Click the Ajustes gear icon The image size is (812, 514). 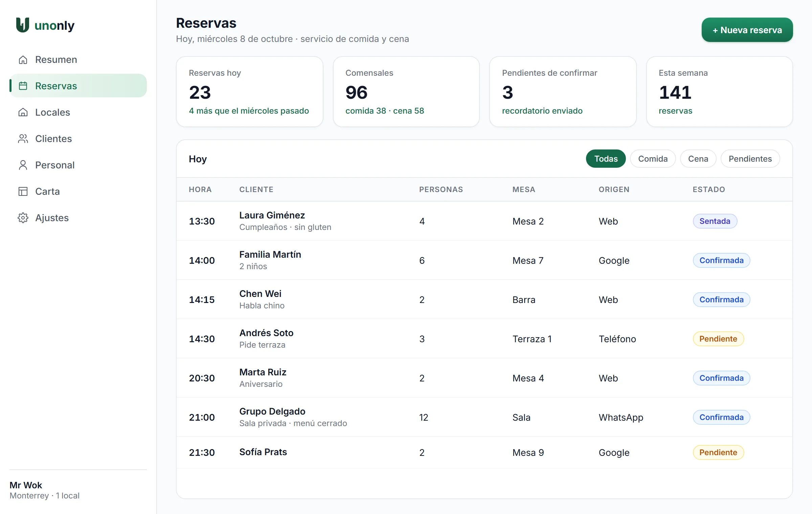coord(23,218)
